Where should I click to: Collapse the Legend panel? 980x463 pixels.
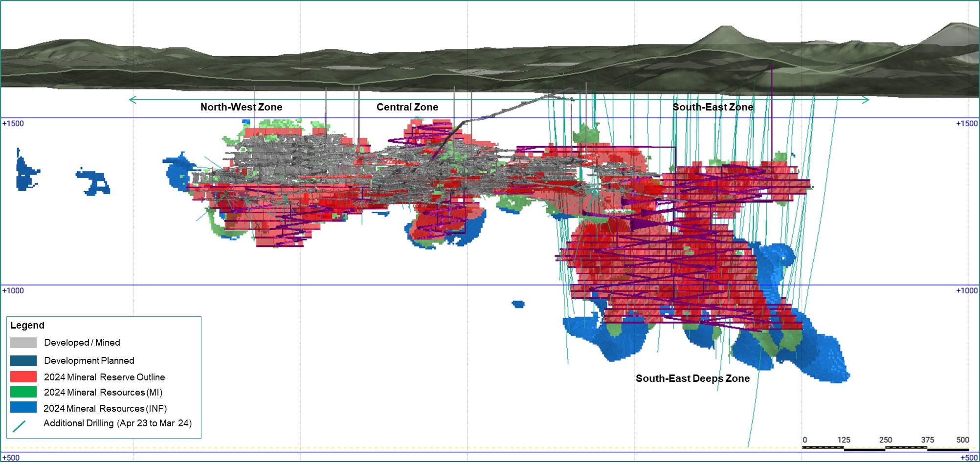point(27,325)
